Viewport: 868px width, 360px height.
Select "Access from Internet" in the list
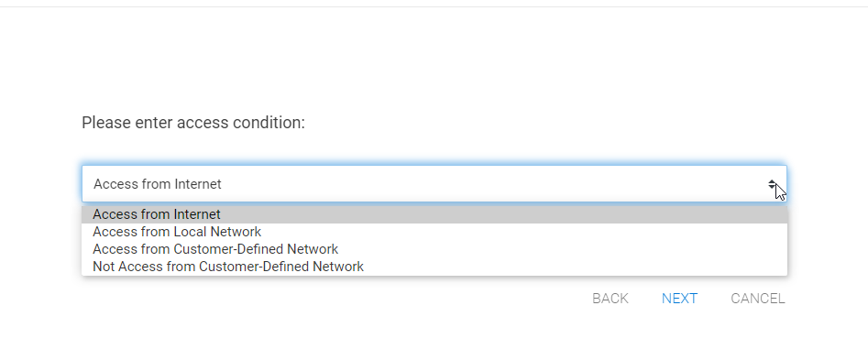coord(434,214)
